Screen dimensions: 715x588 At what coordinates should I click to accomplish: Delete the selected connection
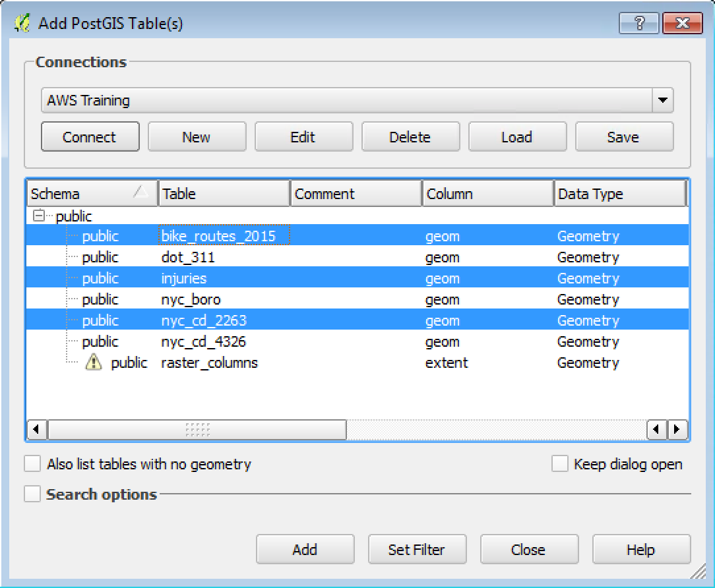(x=410, y=136)
